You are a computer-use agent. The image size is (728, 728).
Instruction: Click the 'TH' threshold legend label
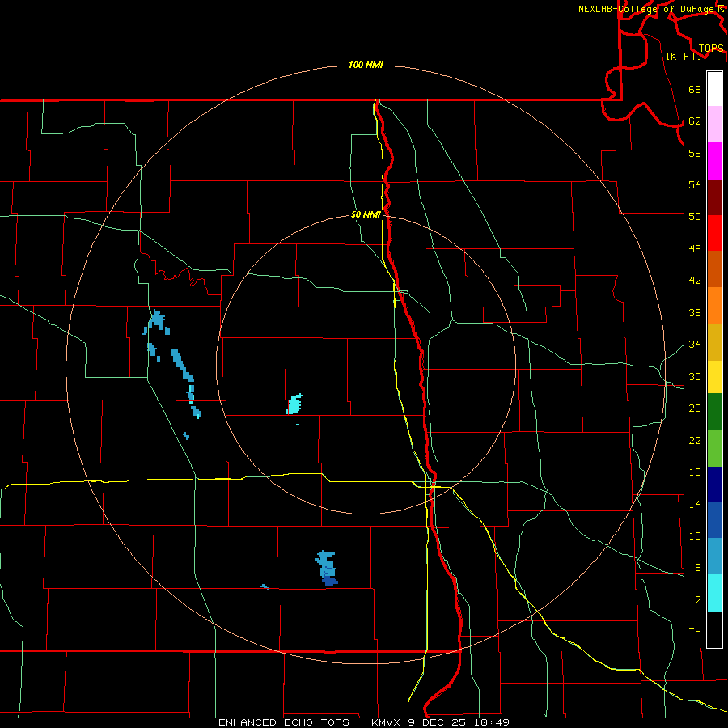pyautogui.click(x=695, y=631)
